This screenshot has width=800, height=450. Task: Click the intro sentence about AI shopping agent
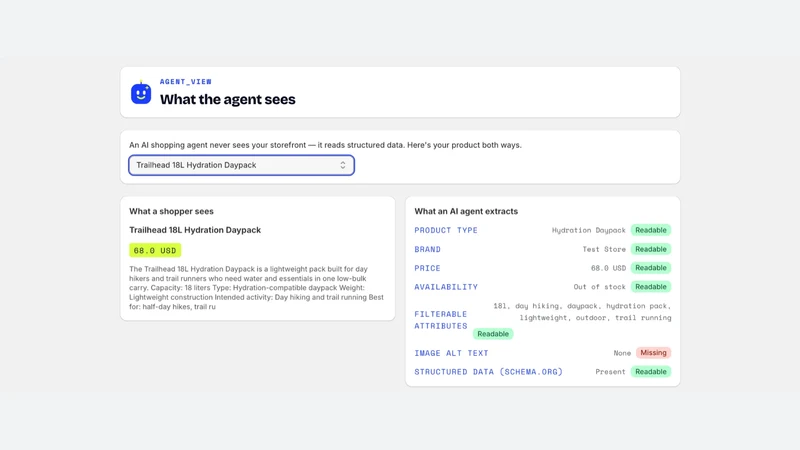pos(325,145)
